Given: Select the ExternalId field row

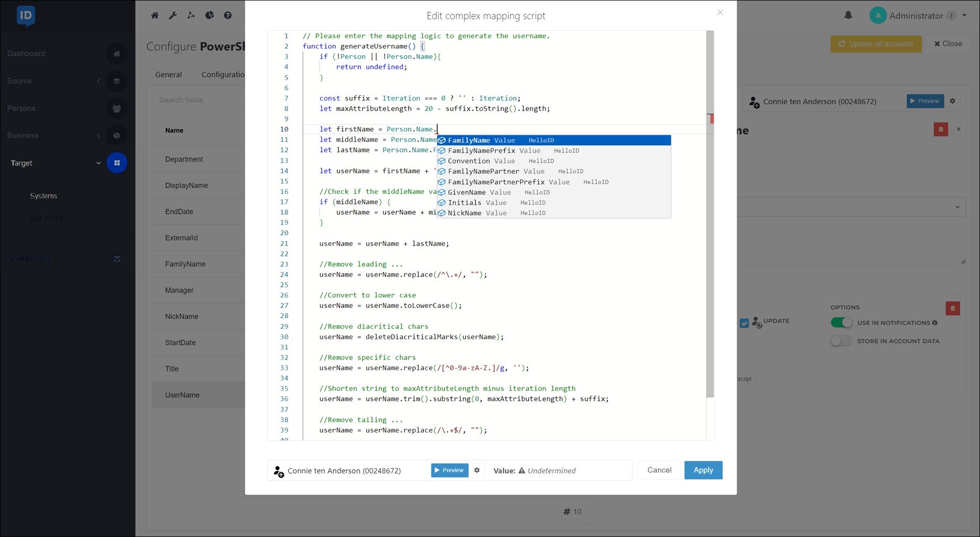Looking at the screenshot, I should 198,238.
